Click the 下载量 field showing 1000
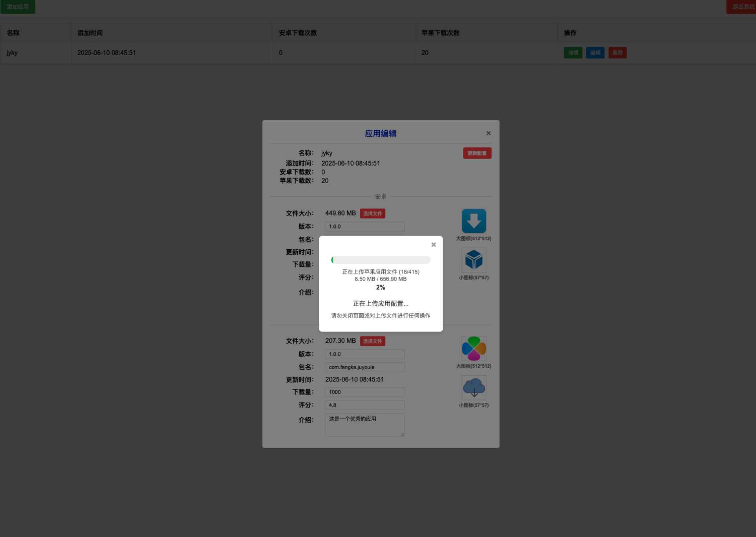 click(x=364, y=392)
